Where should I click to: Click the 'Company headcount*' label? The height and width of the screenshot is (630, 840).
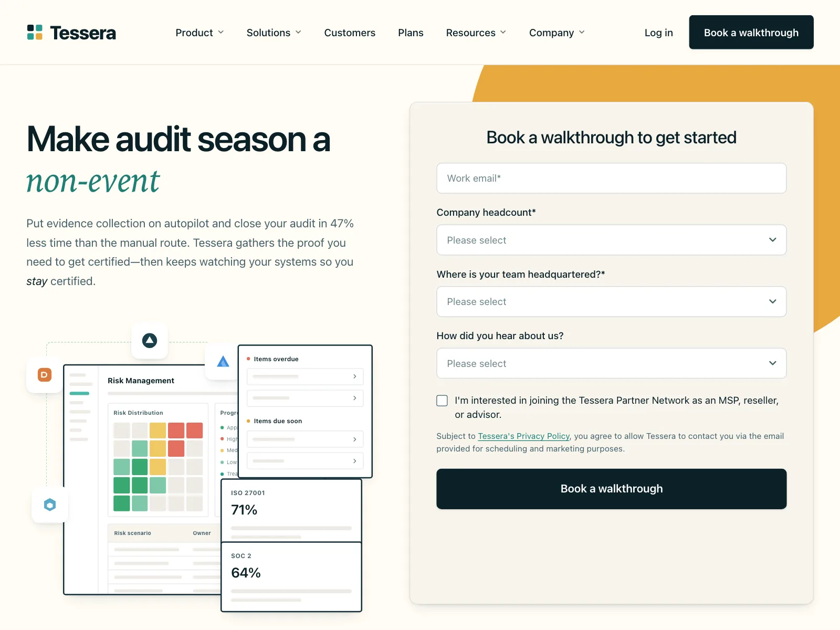click(x=486, y=213)
